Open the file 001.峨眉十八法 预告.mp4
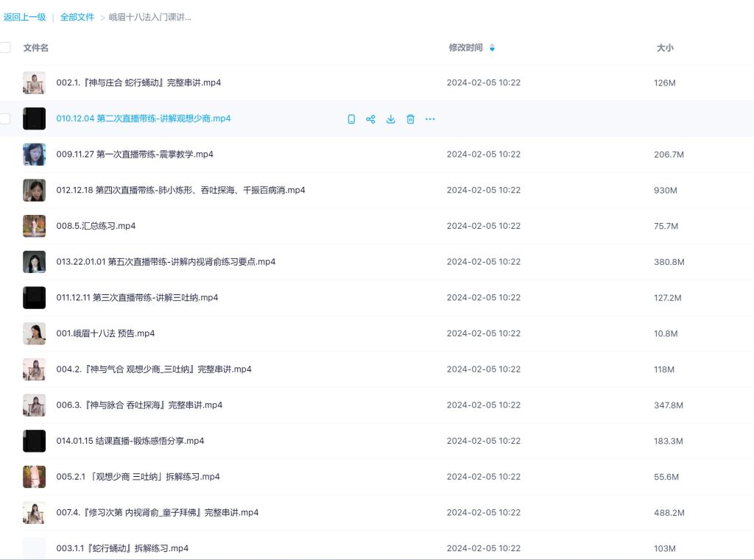Viewport: 754px width, 560px height. coord(105,333)
